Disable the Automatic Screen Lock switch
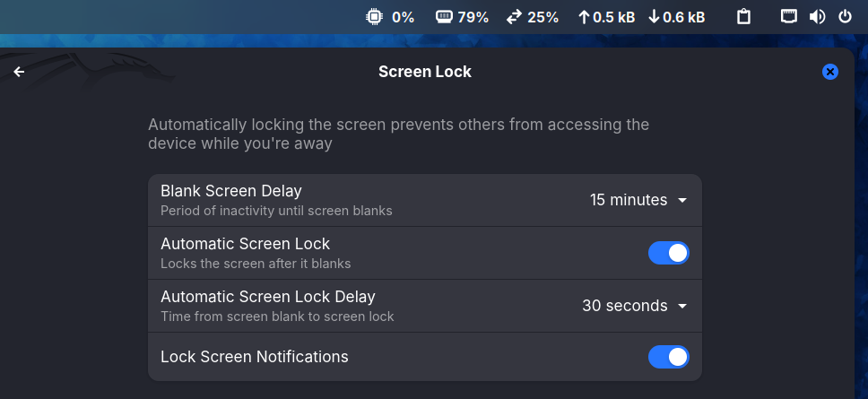 pos(669,253)
